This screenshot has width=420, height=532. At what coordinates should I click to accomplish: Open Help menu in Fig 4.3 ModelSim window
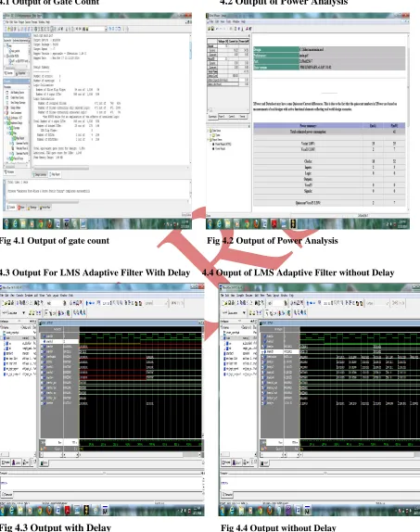70,296
